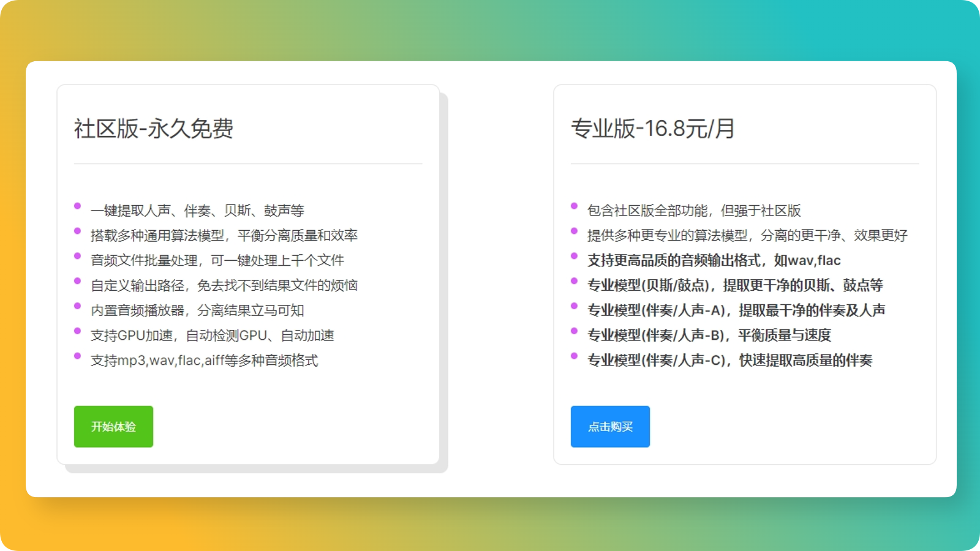Viewport: 980px width, 551px height.
Task: Click the line 搭载多种通用算法模型，平衡分离质量和效率
Action: (224, 236)
